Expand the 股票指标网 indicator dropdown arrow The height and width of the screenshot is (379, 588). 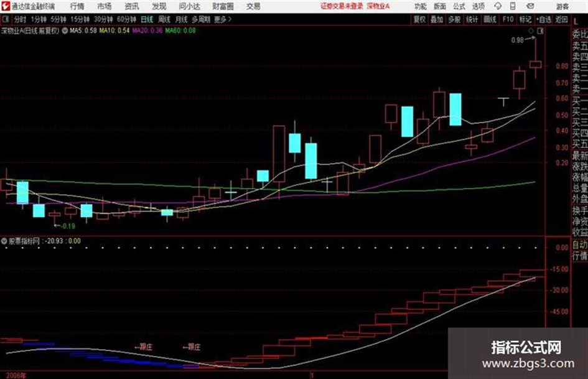[4, 241]
